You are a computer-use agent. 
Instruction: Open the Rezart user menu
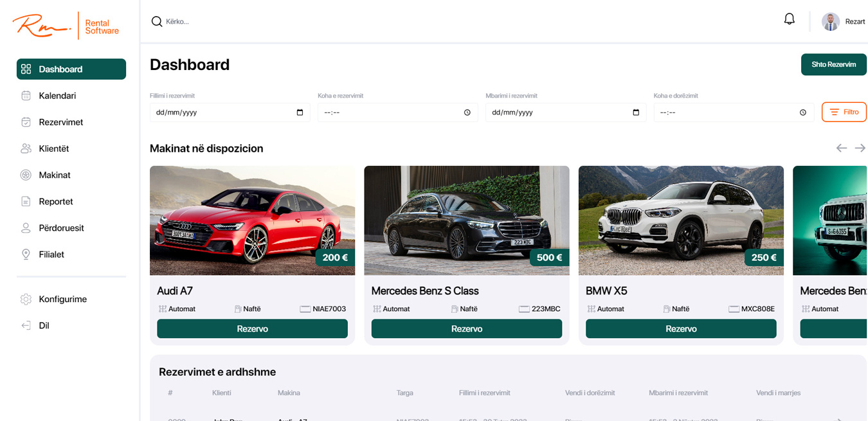(854, 22)
